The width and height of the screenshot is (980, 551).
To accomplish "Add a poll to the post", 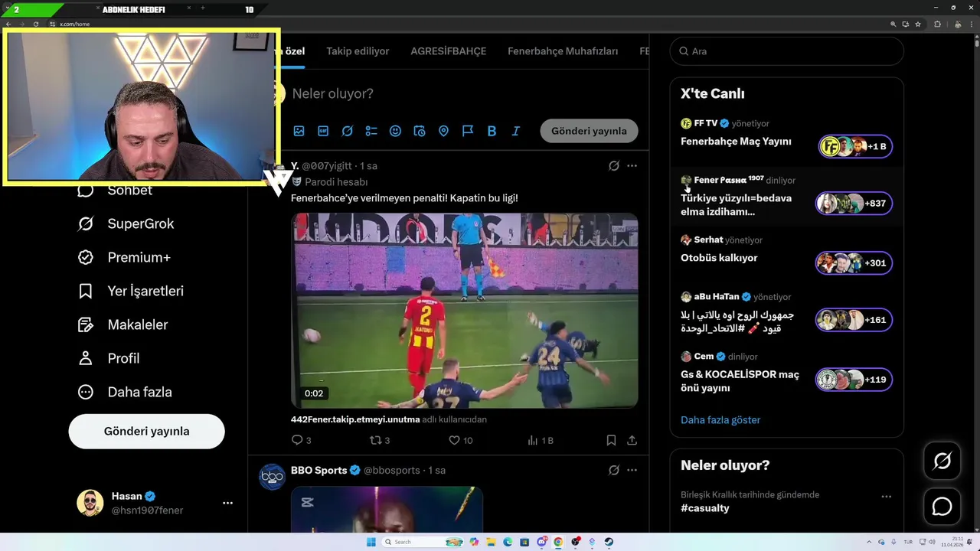I will pos(371,131).
